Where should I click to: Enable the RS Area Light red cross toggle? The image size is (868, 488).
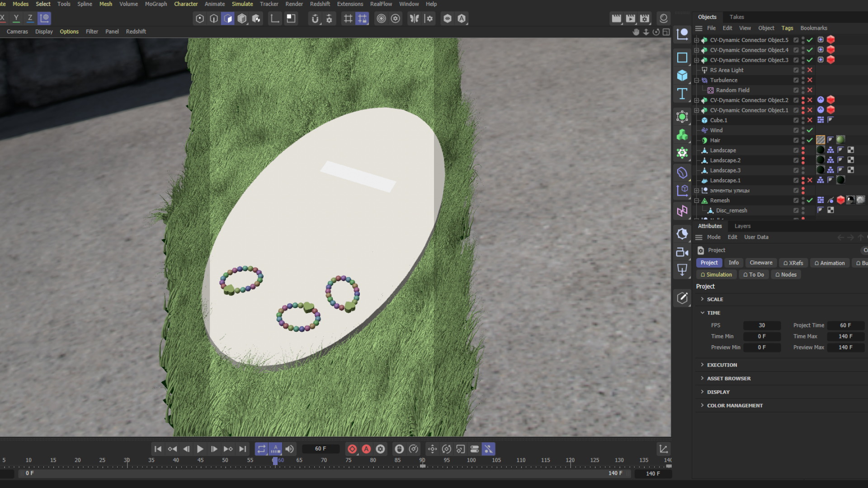pos(810,70)
